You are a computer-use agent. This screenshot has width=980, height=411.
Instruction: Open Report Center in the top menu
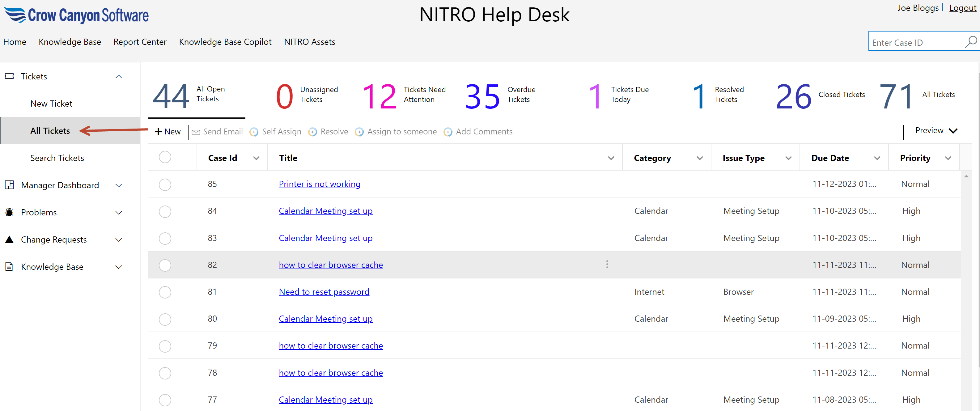[x=140, y=42]
